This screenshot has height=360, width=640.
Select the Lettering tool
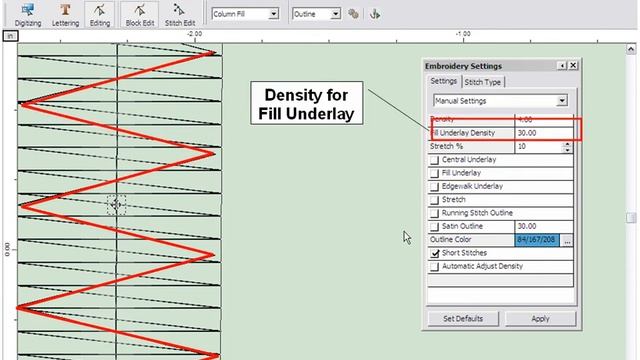coord(65,14)
